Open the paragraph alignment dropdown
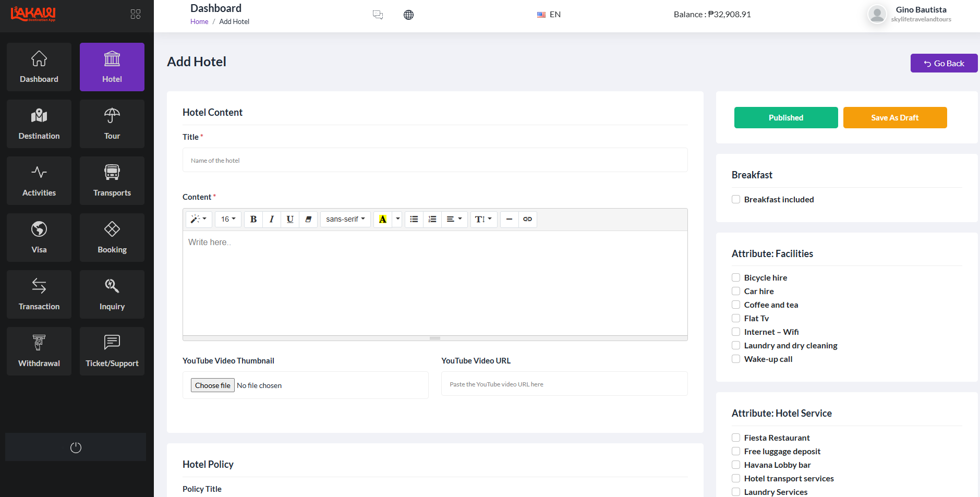 pos(454,219)
